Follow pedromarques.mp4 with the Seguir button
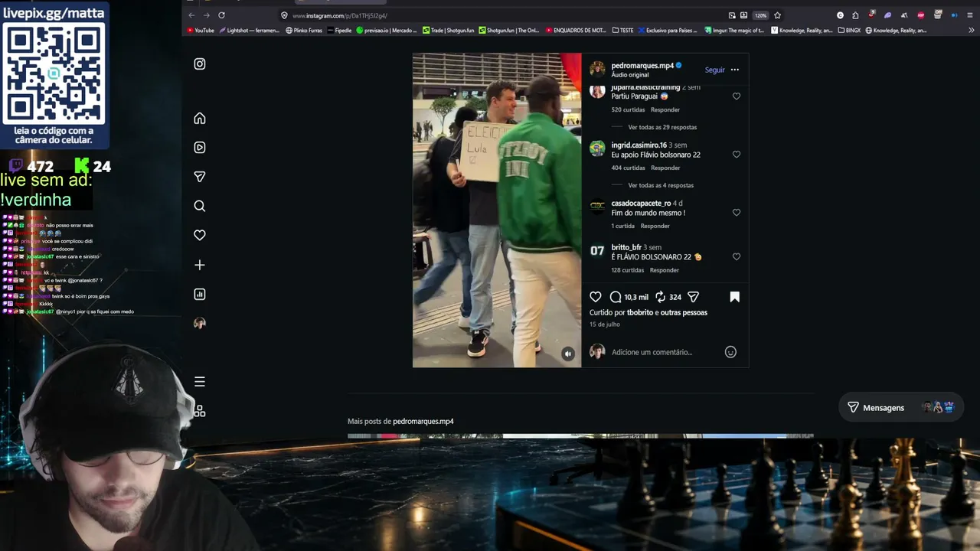The image size is (980, 551). point(715,70)
